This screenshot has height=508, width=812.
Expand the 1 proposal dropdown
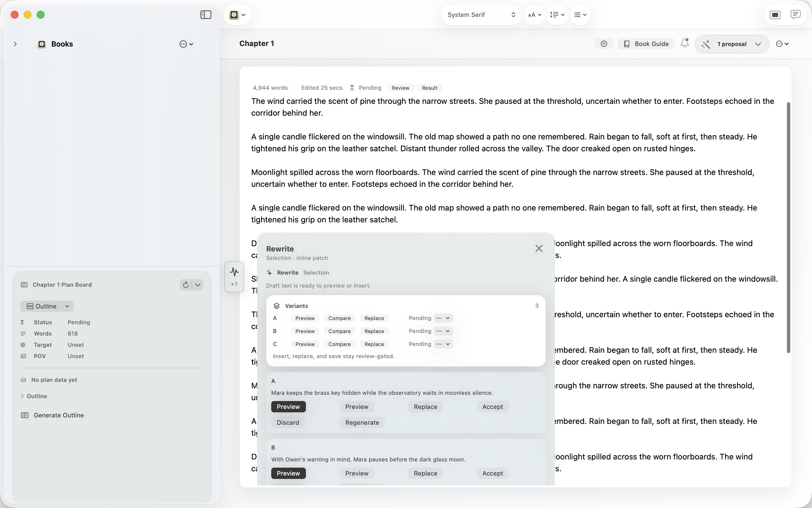[732, 44]
